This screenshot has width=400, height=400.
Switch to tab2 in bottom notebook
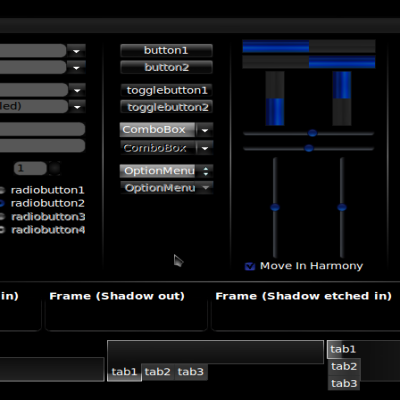point(158,372)
